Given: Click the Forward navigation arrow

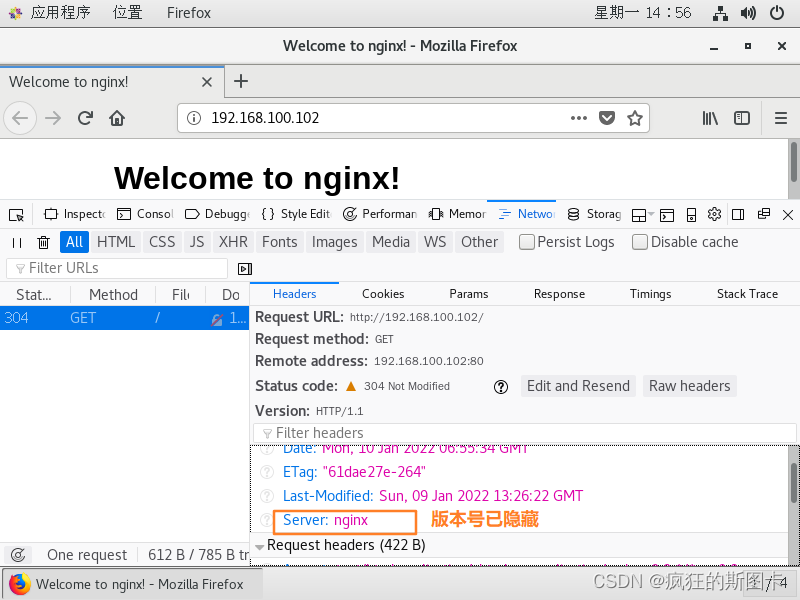Looking at the screenshot, I should click(53, 118).
